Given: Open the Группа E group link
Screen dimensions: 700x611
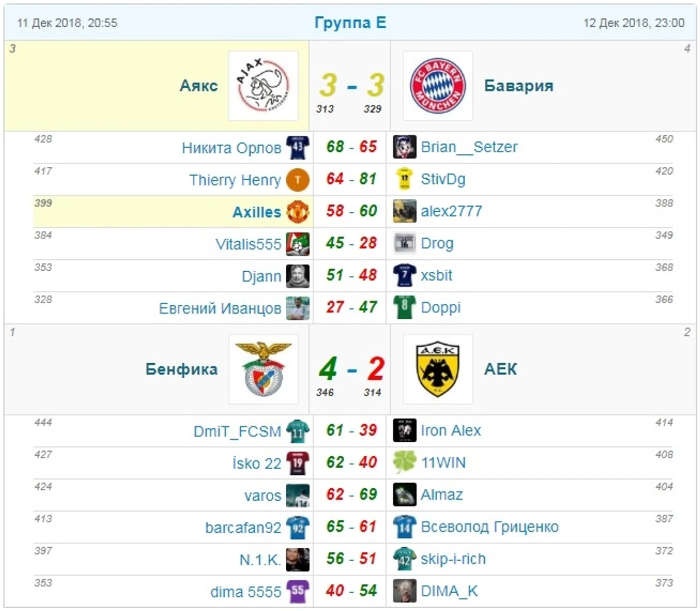Looking at the screenshot, I should [x=350, y=23].
